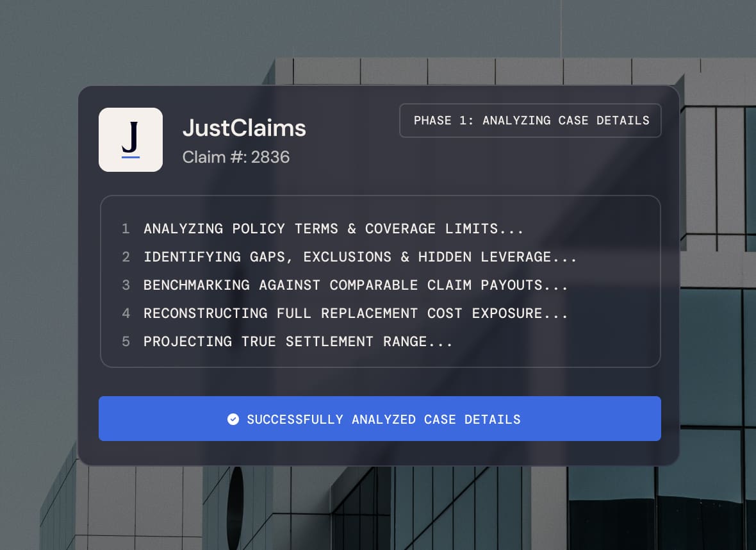756x550 pixels.
Task: Select the Analyzing Policy Terms & Coverage Limits step
Action: (333, 229)
